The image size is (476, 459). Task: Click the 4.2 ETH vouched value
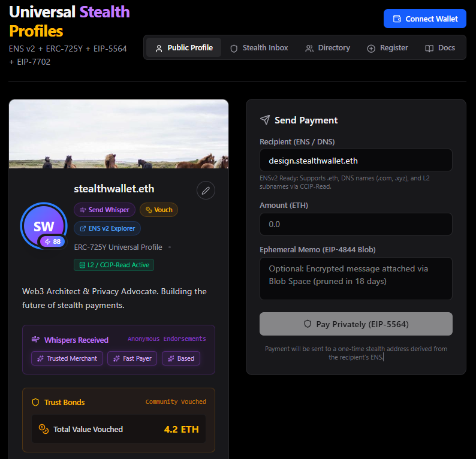(x=181, y=429)
